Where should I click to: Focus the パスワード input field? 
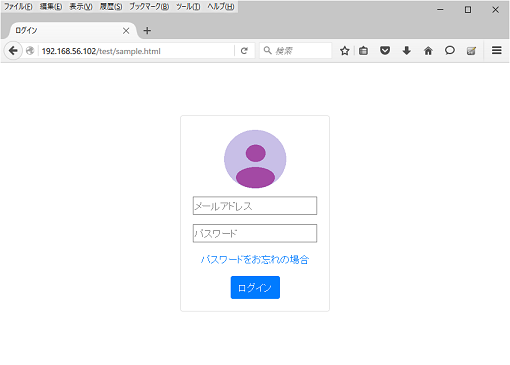tap(255, 233)
